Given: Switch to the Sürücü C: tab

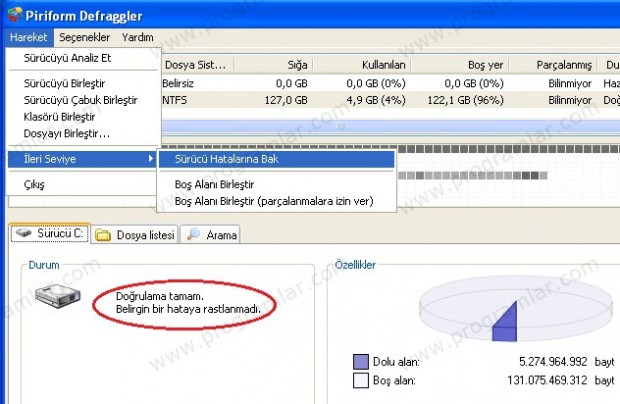Looking at the screenshot, I should [50, 234].
